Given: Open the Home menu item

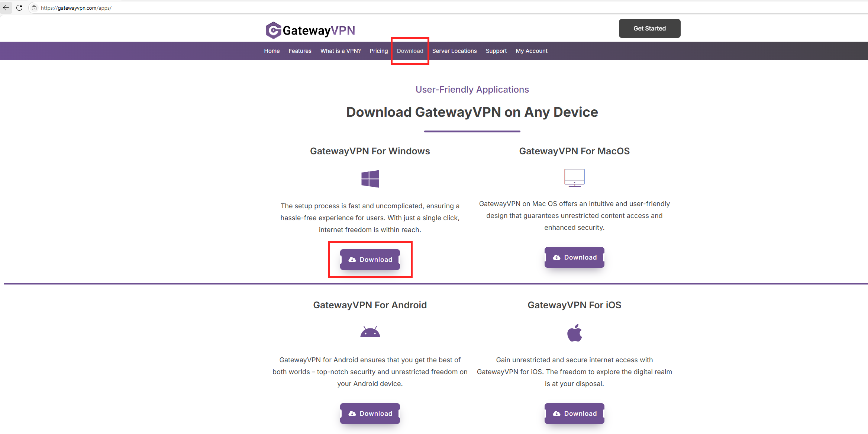Looking at the screenshot, I should click(272, 51).
